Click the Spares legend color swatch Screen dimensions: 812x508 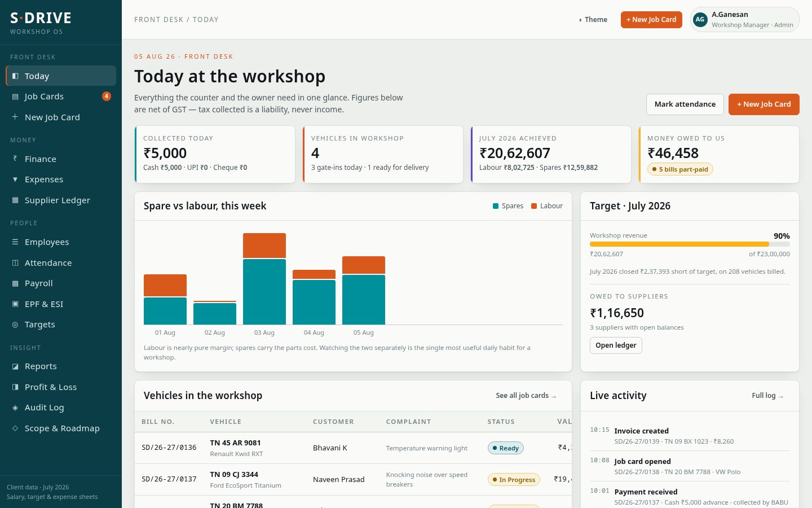[496, 206]
